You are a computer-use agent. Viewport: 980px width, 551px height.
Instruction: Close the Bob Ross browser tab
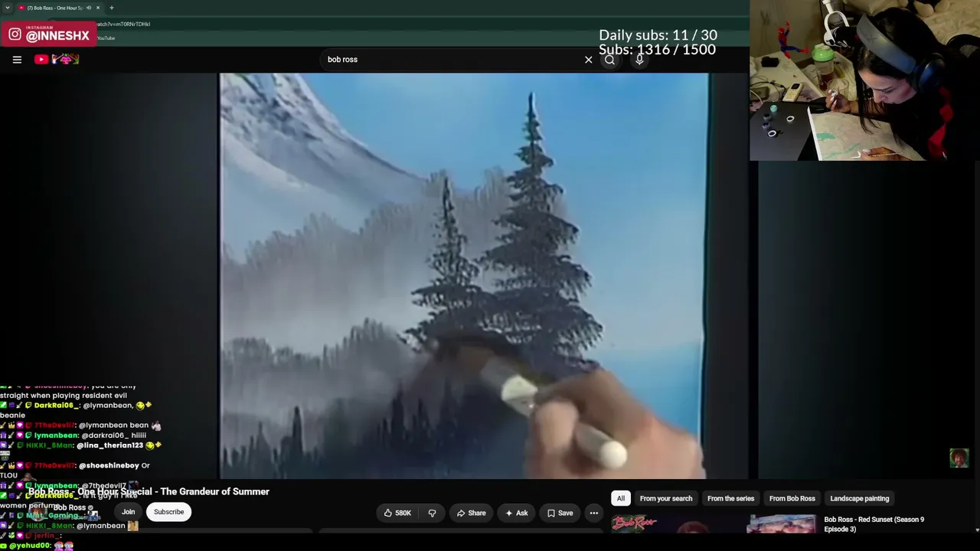click(98, 8)
